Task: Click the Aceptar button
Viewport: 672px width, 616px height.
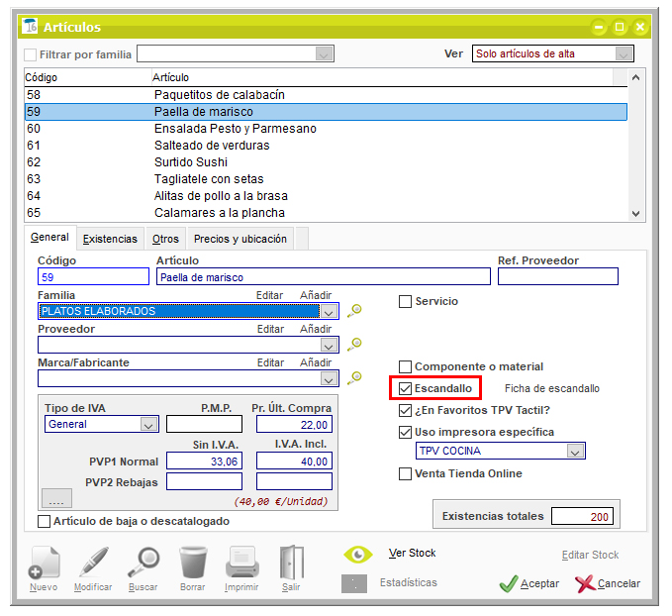Action: tap(529, 583)
